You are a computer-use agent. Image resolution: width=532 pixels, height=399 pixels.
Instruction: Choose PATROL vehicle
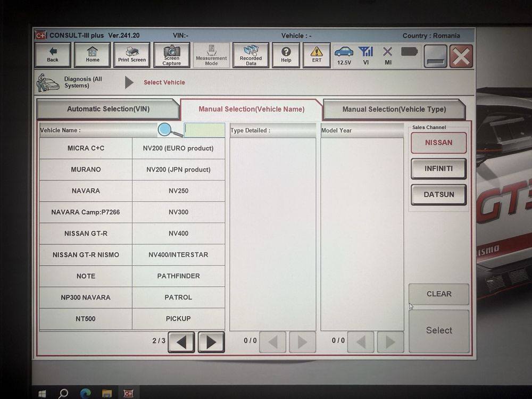pyautogui.click(x=178, y=297)
